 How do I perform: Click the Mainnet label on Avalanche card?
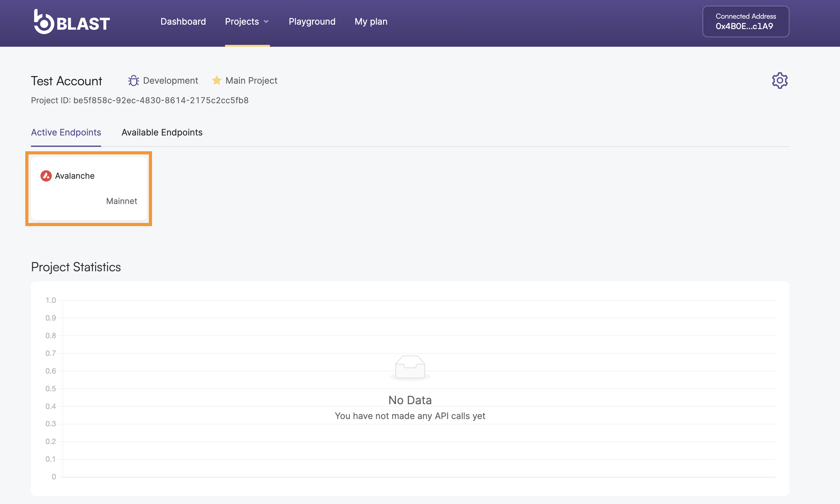[x=122, y=201]
